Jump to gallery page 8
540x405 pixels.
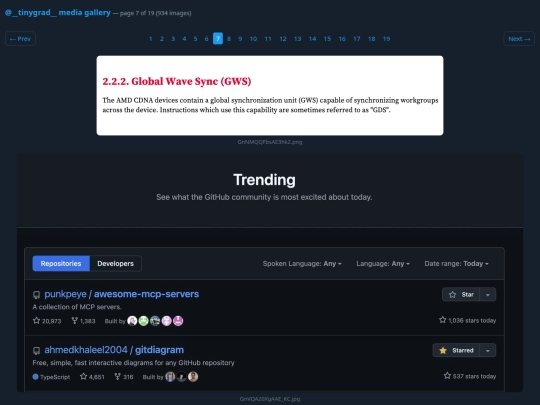point(229,39)
